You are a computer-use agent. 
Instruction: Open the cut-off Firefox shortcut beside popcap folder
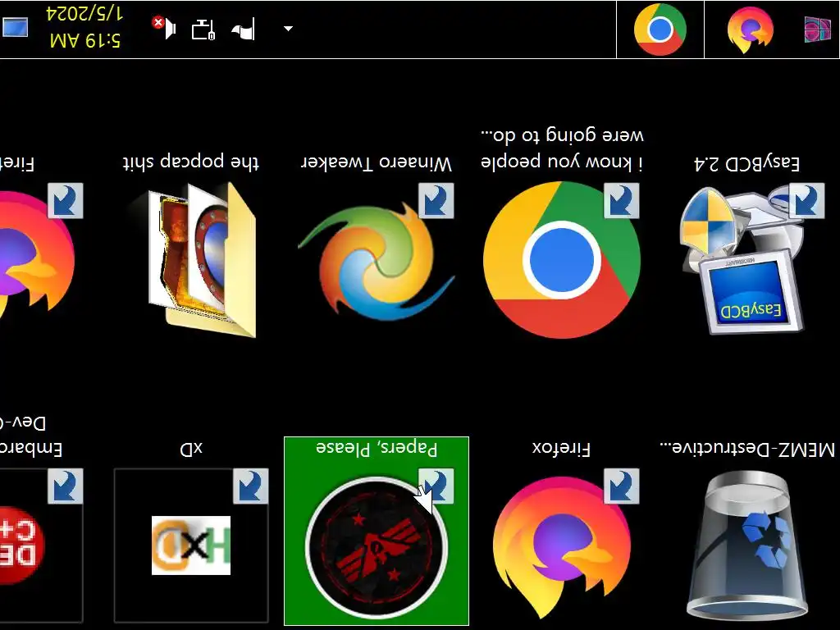(38, 257)
